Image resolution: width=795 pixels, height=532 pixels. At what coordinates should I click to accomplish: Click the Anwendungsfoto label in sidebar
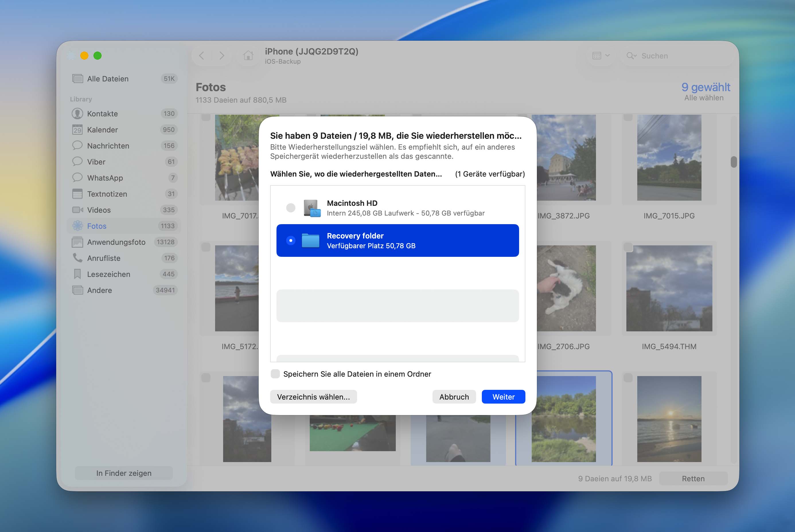(x=116, y=242)
